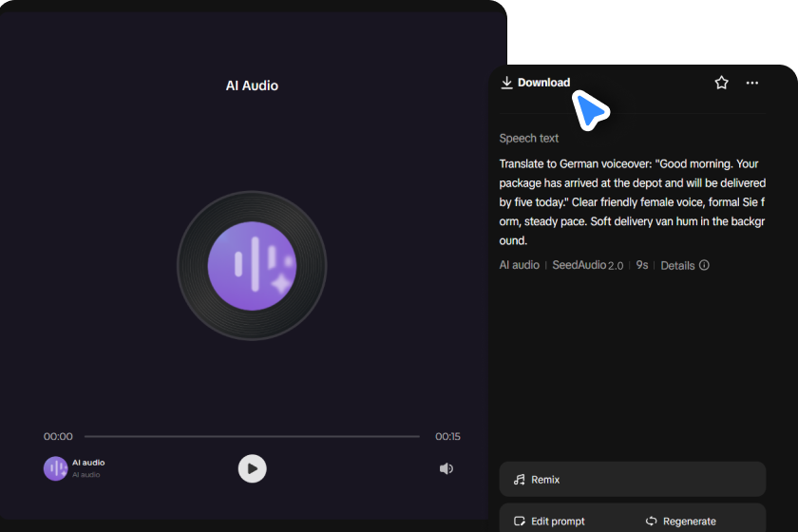Image resolution: width=798 pixels, height=532 pixels.
Task: Click the 00:00 elapsed time label
Action: (58, 436)
